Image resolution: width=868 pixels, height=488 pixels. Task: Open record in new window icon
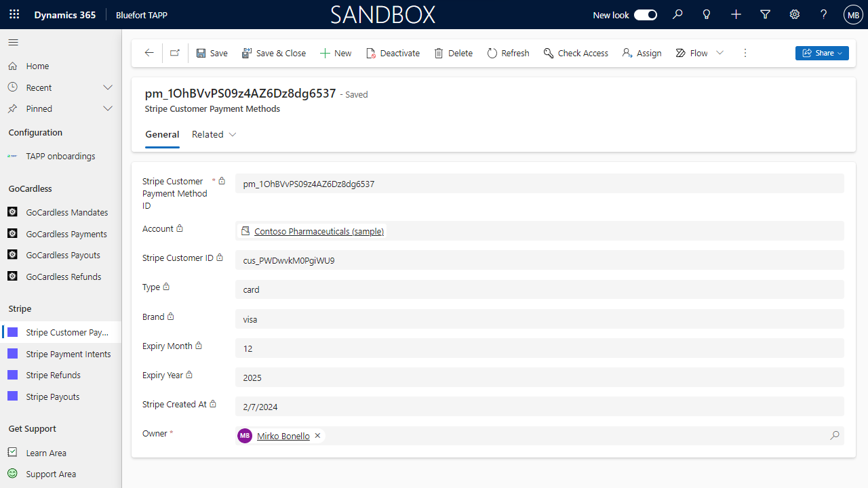click(x=175, y=53)
